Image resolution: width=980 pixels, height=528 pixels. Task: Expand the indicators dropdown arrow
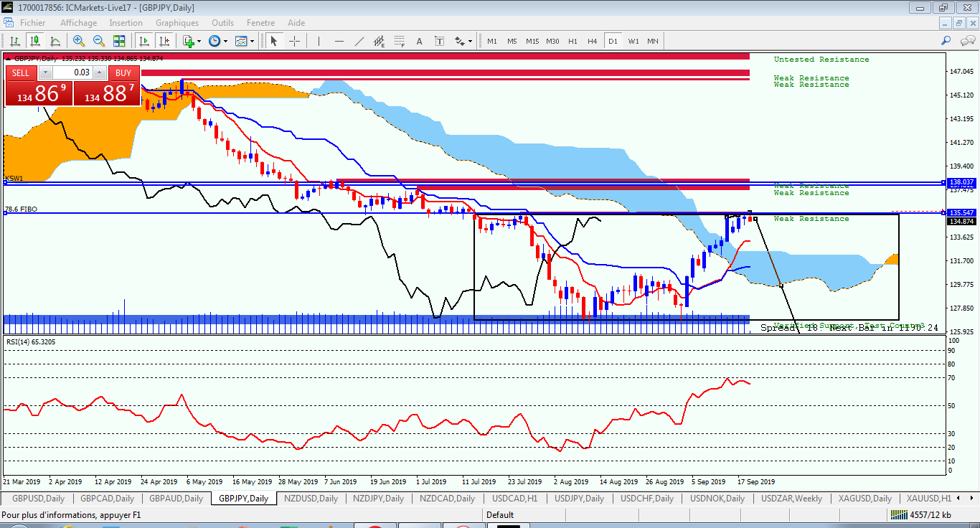[199, 41]
